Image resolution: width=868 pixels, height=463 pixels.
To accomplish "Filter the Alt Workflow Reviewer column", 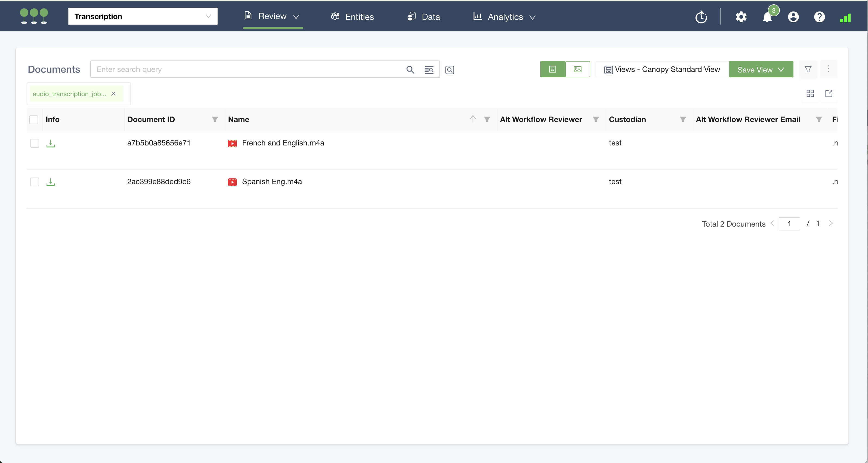I will point(596,119).
